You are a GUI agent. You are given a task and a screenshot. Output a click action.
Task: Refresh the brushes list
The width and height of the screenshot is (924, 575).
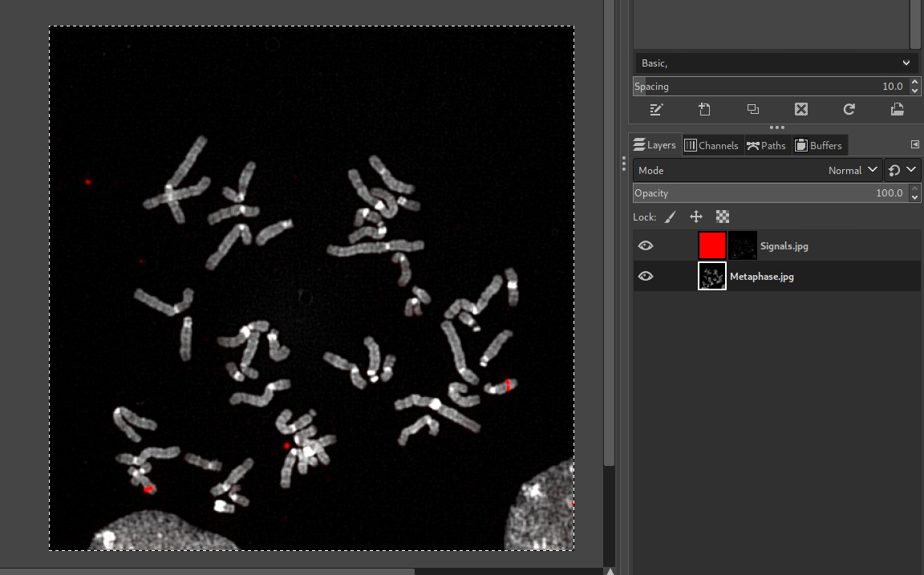(x=849, y=110)
